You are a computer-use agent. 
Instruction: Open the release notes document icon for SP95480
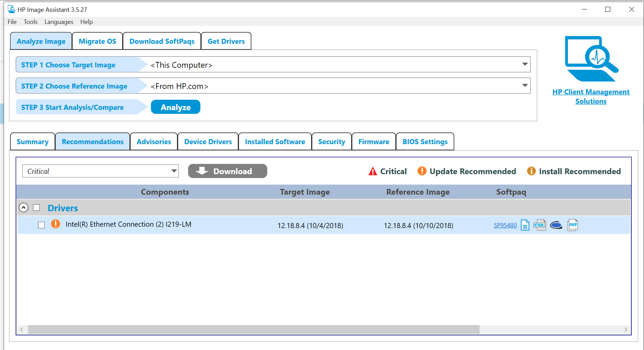pos(525,225)
